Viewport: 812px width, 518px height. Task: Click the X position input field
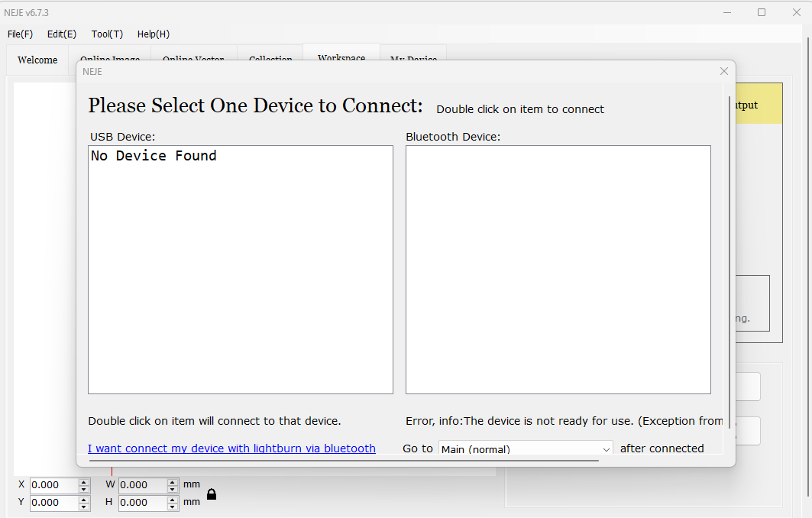(54, 485)
